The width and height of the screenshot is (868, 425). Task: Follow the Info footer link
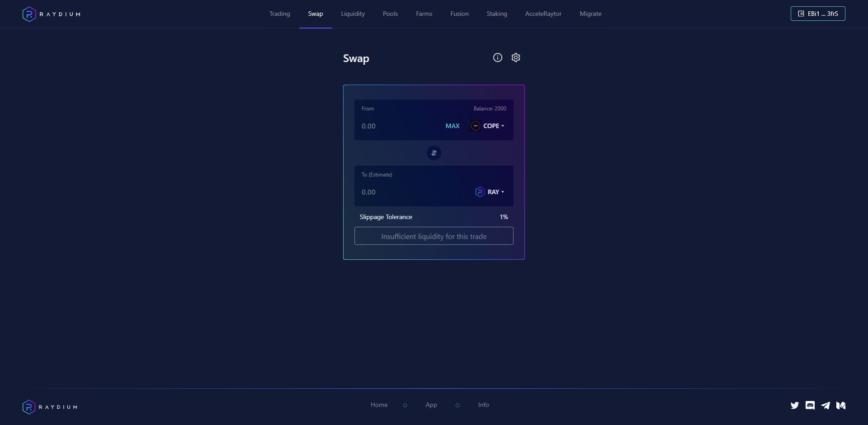coord(484,405)
